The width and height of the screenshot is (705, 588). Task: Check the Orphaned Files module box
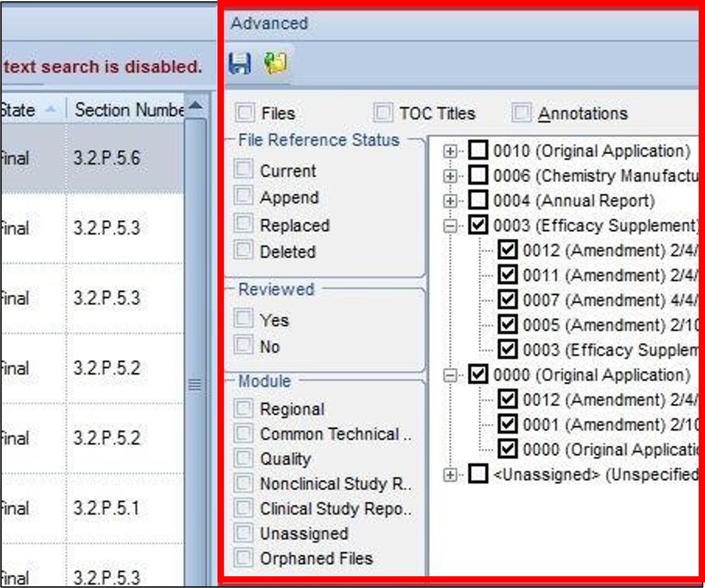click(x=244, y=558)
